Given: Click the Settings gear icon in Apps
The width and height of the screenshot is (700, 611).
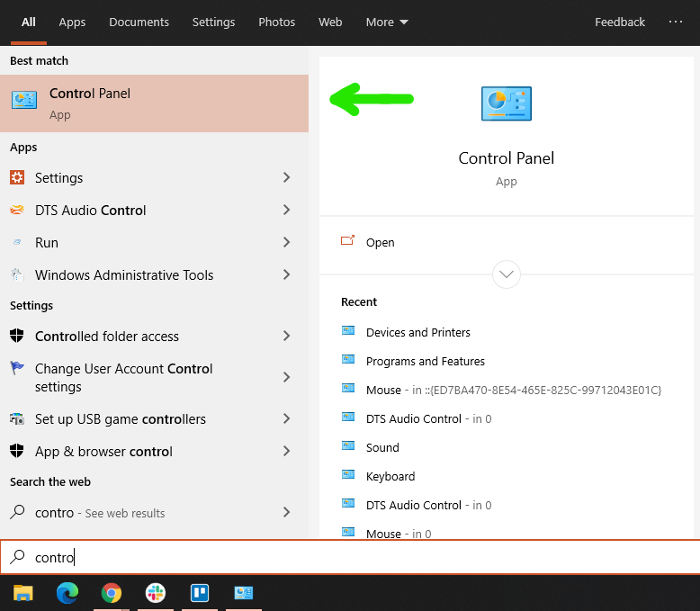Looking at the screenshot, I should (x=17, y=178).
